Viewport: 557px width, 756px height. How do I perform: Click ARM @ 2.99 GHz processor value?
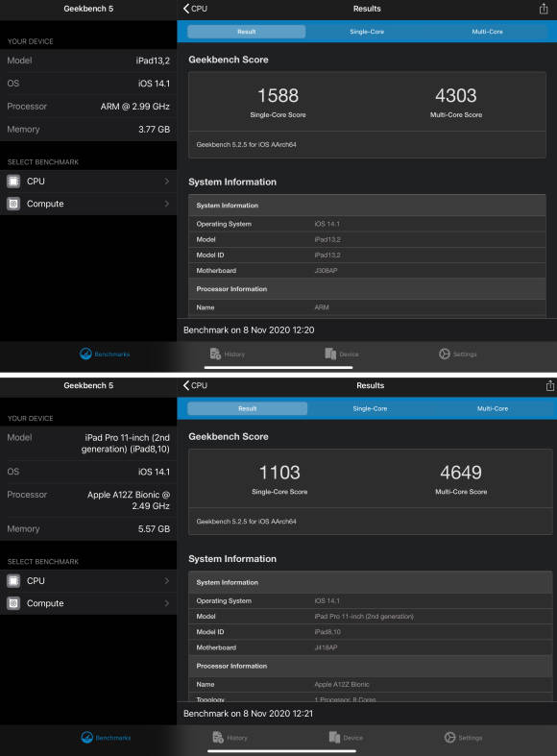coord(134,107)
